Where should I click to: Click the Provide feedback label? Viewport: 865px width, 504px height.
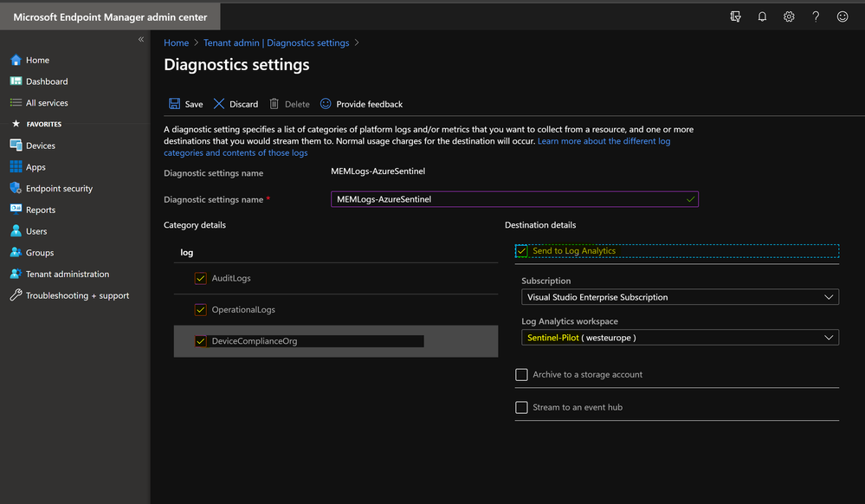pos(369,104)
